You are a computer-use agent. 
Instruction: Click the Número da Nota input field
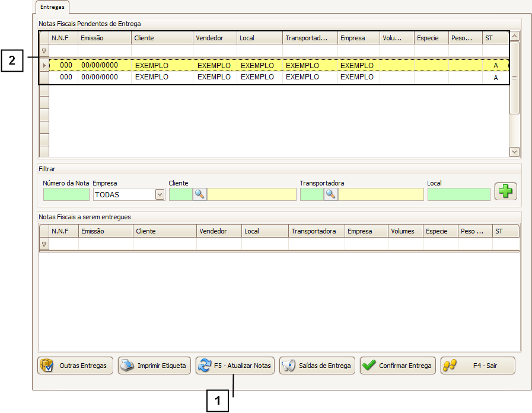(x=66, y=194)
